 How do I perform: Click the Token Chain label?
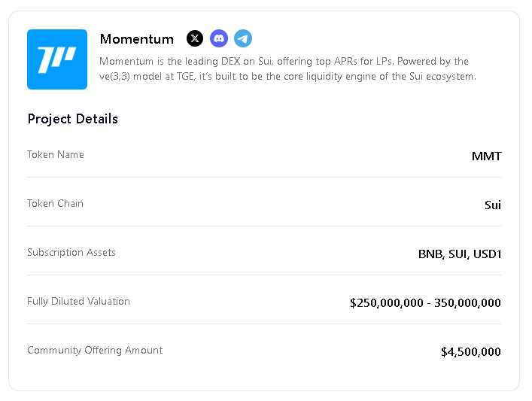[55, 204]
